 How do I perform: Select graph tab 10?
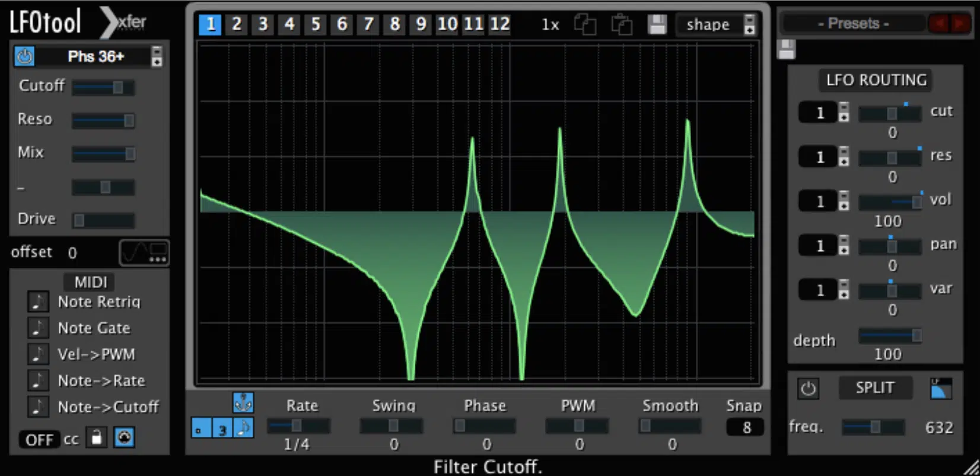447,24
